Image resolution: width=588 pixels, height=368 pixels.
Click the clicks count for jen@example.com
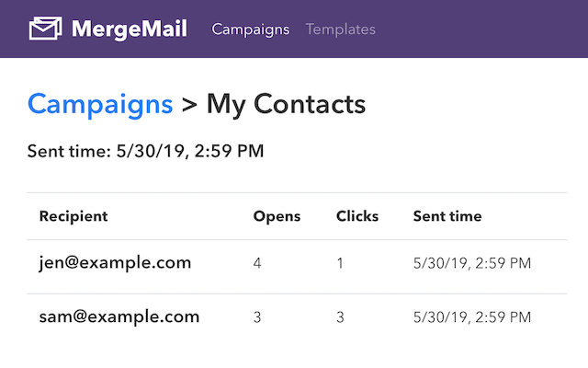(341, 263)
